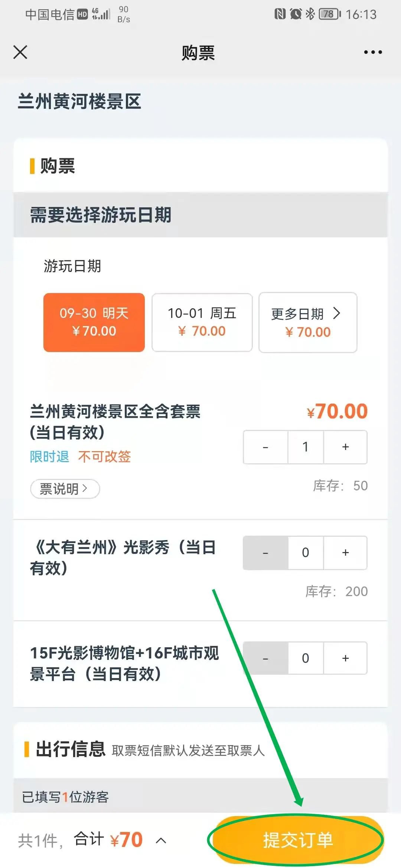Submit the order with 提交订单
This screenshot has width=401, height=868.
297,840
